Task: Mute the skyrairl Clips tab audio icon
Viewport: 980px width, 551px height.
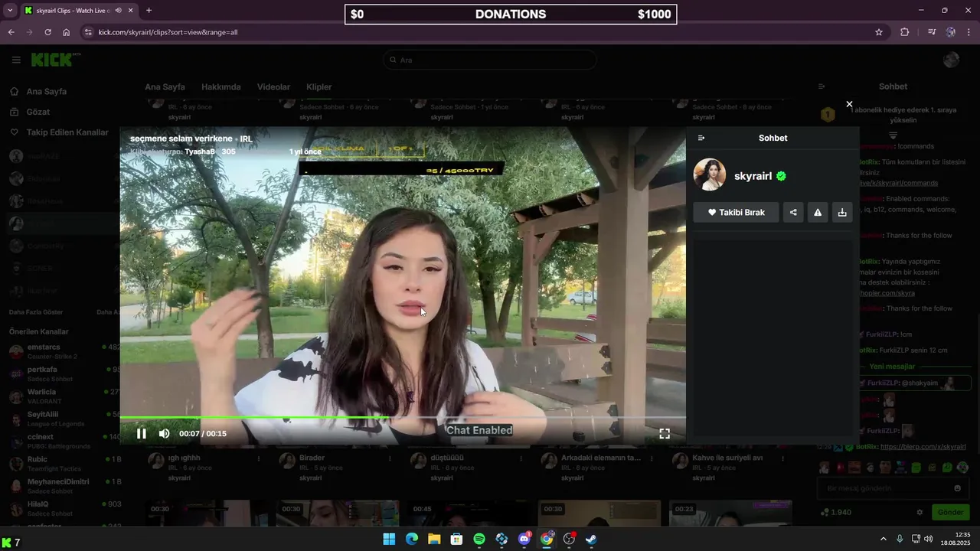Action: tap(119, 11)
